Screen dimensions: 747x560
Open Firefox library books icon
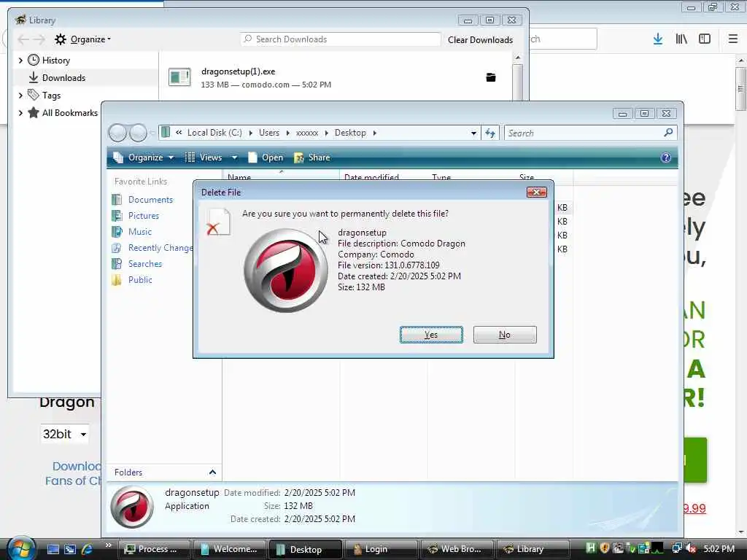click(681, 39)
